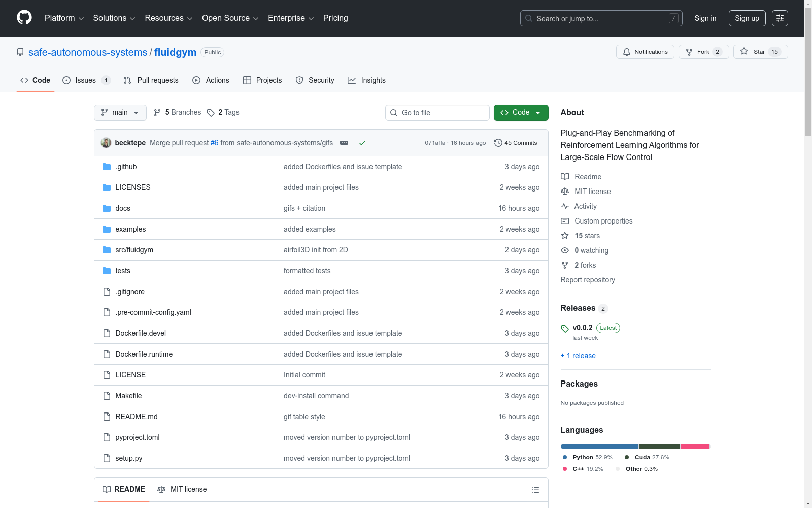View the 15 stars list
This screenshot has height=508, width=812.
580,236
